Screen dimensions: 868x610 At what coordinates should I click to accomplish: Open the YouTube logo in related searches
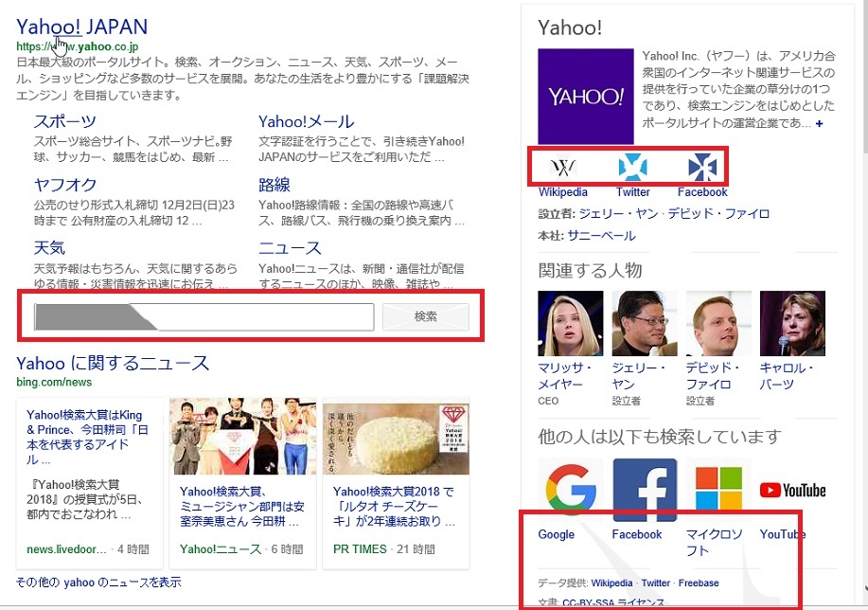click(x=792, y=491)
